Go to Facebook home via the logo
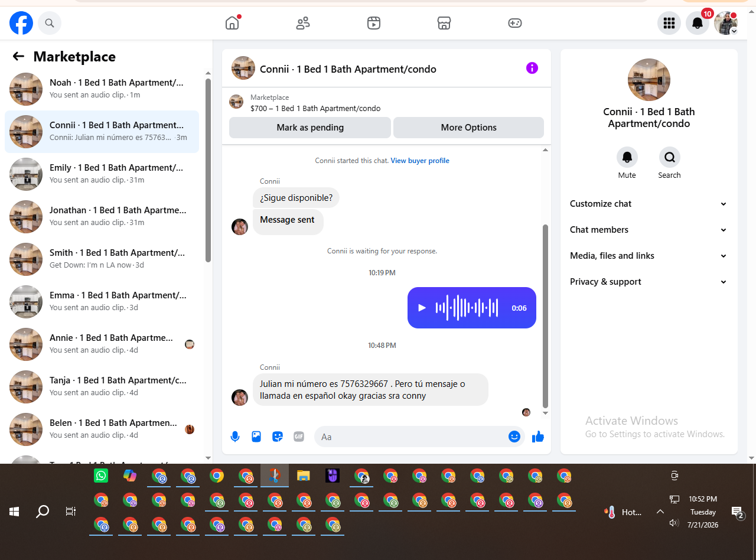 tap(21, 23)
